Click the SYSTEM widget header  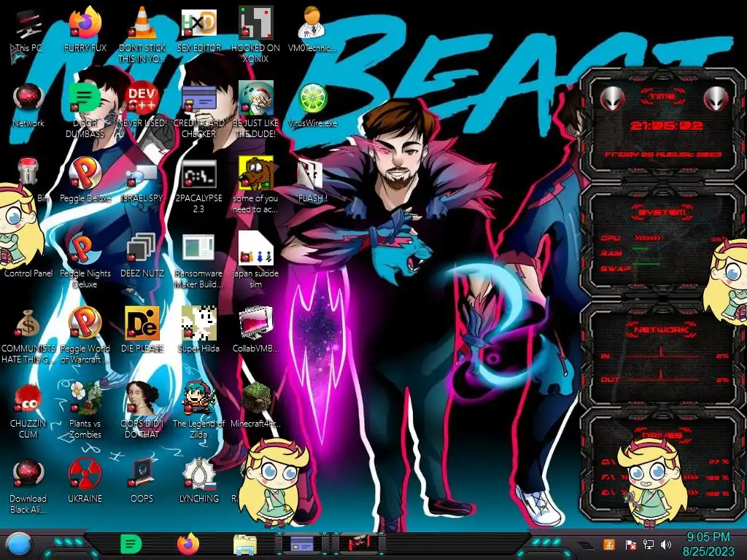[662, 212]
